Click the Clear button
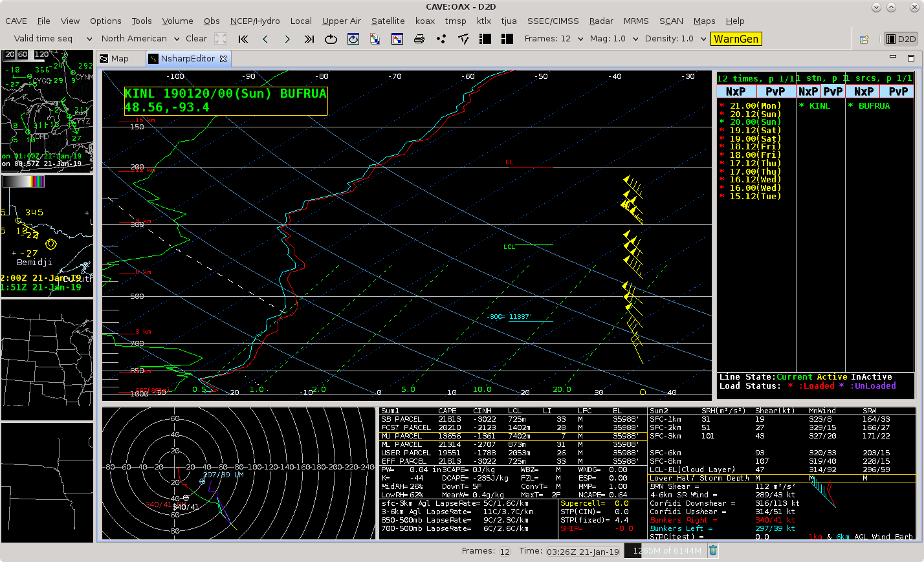Viewport: 924px width, 562px height. (x=197, y=39)
